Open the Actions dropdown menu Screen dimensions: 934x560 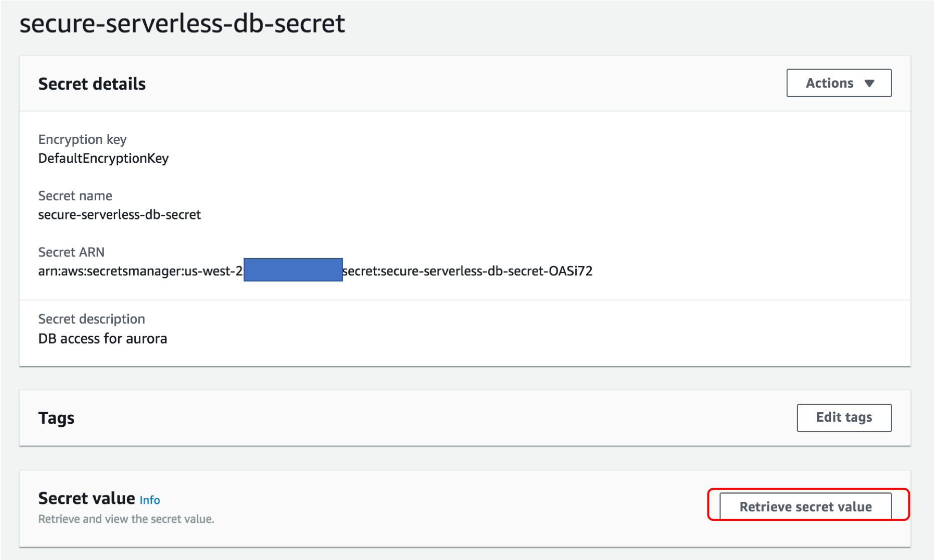click(x=839, y=83)
